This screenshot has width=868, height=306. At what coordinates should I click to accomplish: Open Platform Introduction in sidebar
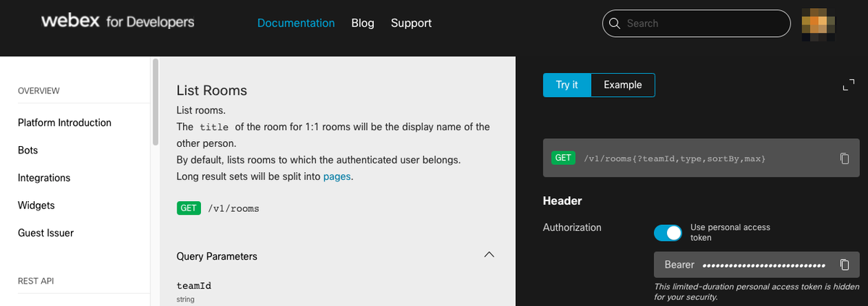point(64,122)
